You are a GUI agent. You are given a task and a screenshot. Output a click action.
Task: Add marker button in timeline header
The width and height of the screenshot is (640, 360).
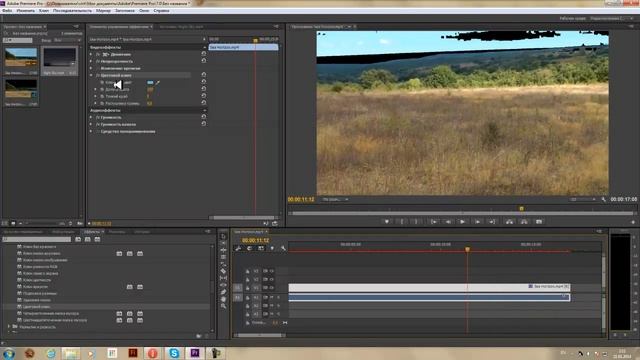click(272, 248)
